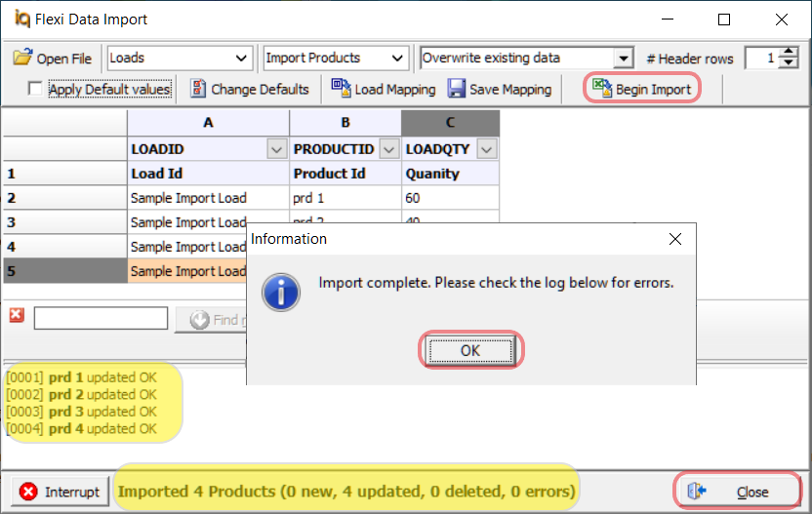Open the Import Products dropdown
This screenshot has height=514, width=812.
pos(397,58)
